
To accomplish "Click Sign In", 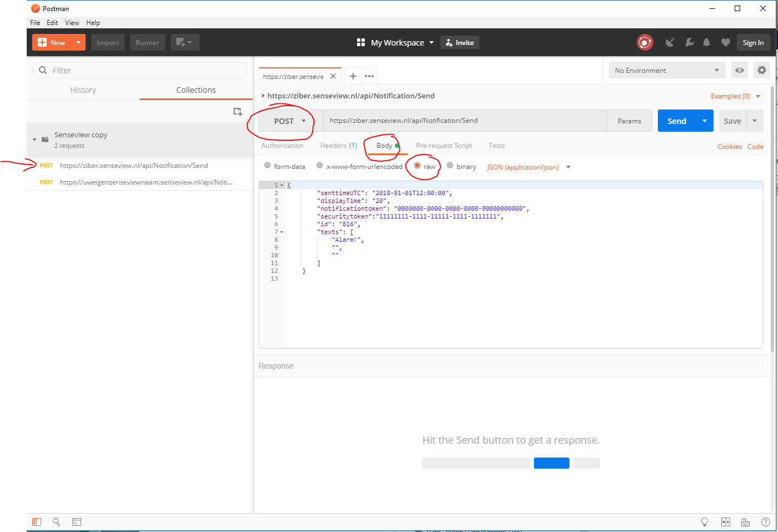I will 753,42.
